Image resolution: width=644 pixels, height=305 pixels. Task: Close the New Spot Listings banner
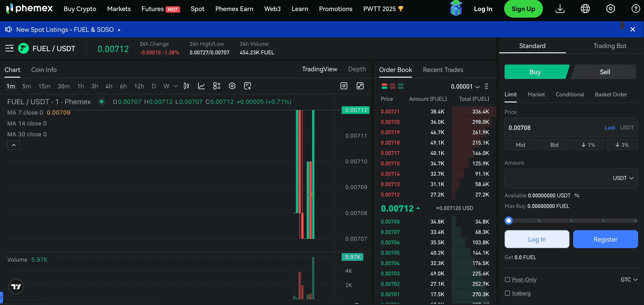click(632, 30)
